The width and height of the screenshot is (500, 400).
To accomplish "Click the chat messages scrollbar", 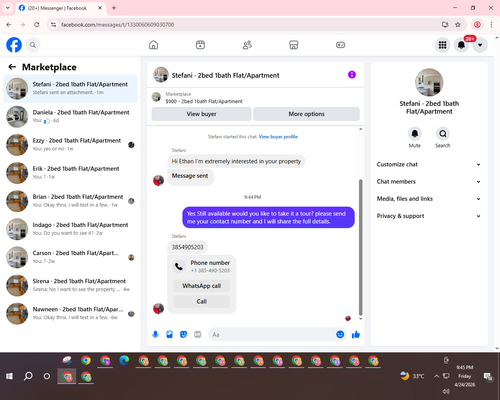I will click(x=360, y=247).
